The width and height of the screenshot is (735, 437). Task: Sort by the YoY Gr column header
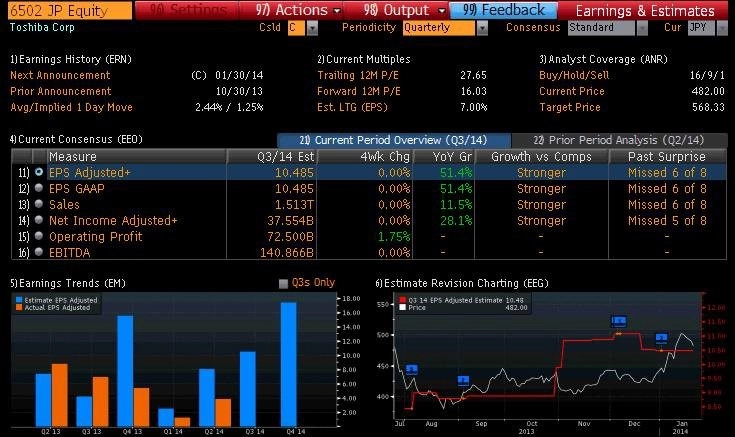pyautogui.click(x=443, y=157)
